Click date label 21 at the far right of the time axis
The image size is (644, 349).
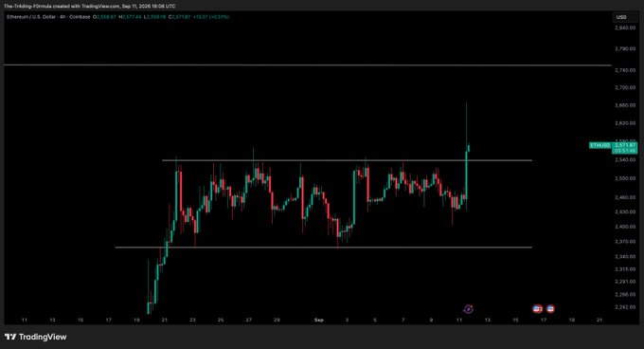pyautogui.click(x=599, y=320)
